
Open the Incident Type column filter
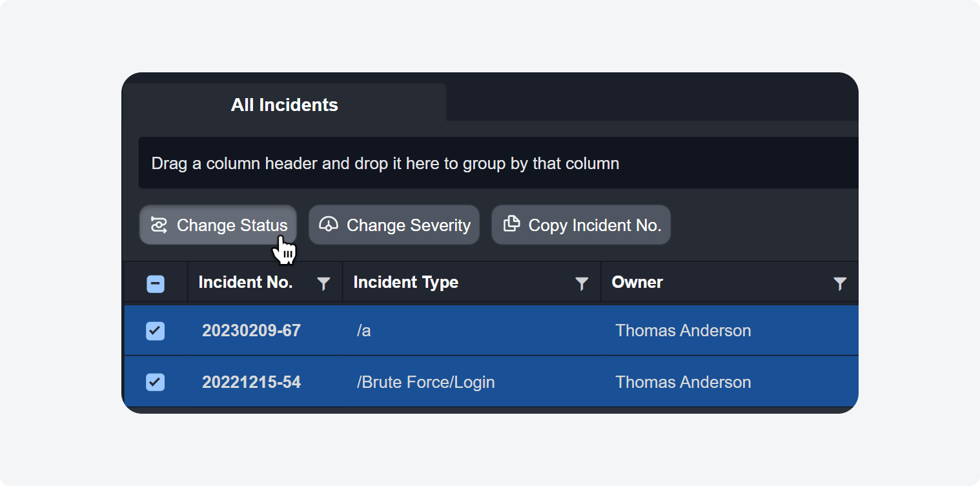coord(582,283)
